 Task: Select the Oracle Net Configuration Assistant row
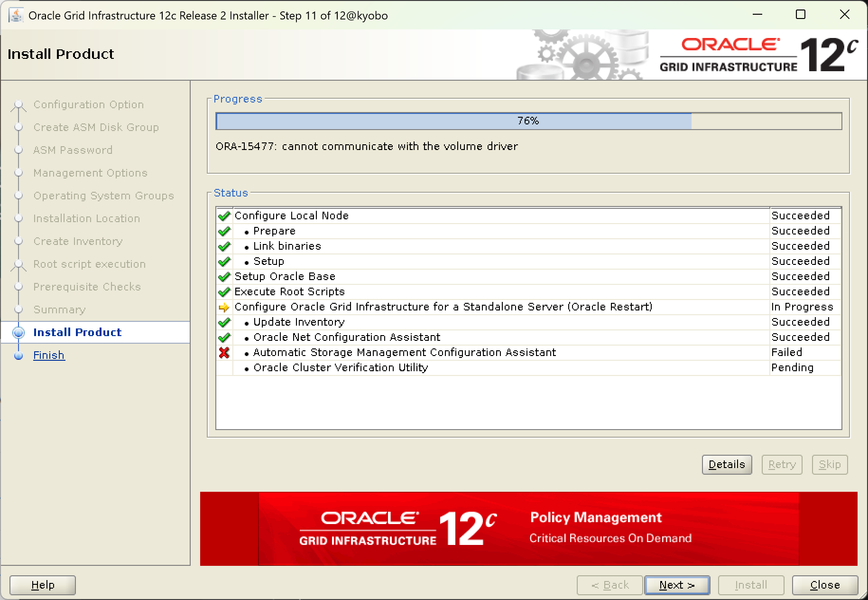528,337
